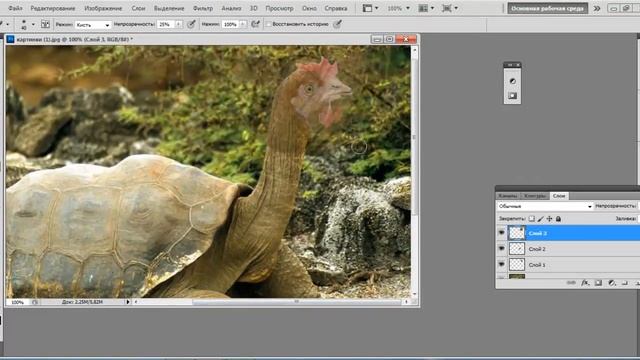Open the Изображение menu
Screen dimensions: 640x360
[103, 8]
